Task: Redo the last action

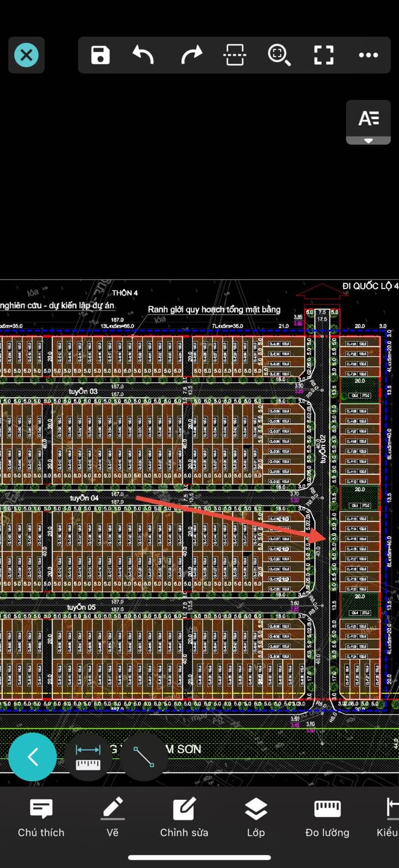Action: (x=191, y=55)
